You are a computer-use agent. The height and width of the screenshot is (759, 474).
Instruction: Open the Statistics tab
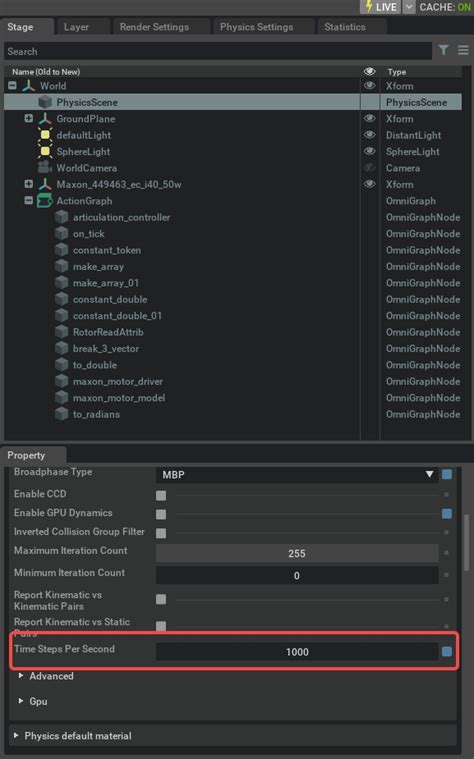point(345,27)
